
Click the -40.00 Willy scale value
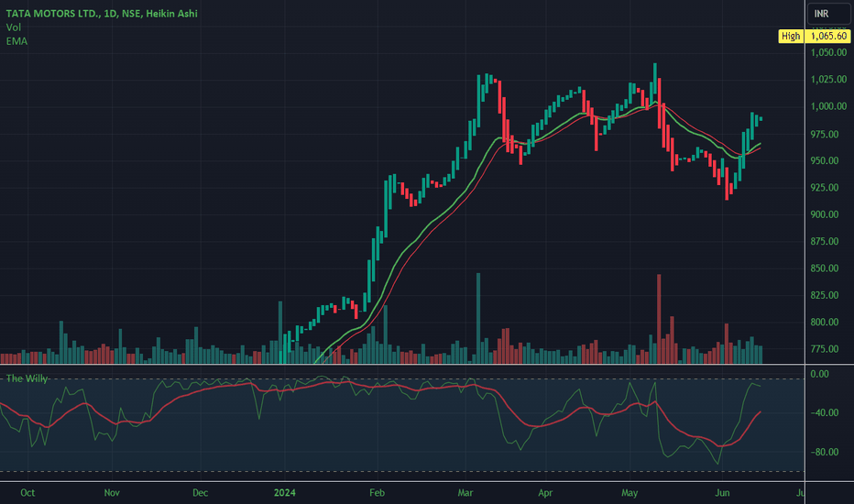pos(824,413)
